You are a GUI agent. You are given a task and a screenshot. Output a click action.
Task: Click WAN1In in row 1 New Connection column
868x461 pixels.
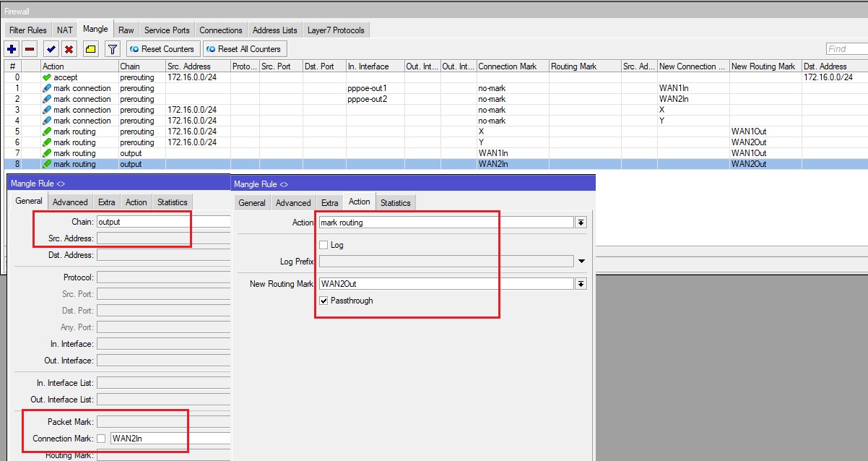(x=693, y=88)
